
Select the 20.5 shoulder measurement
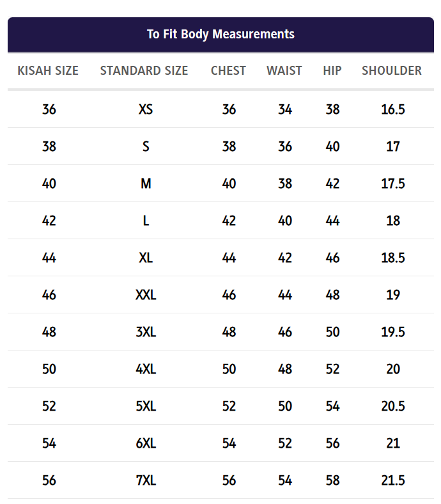392,406
